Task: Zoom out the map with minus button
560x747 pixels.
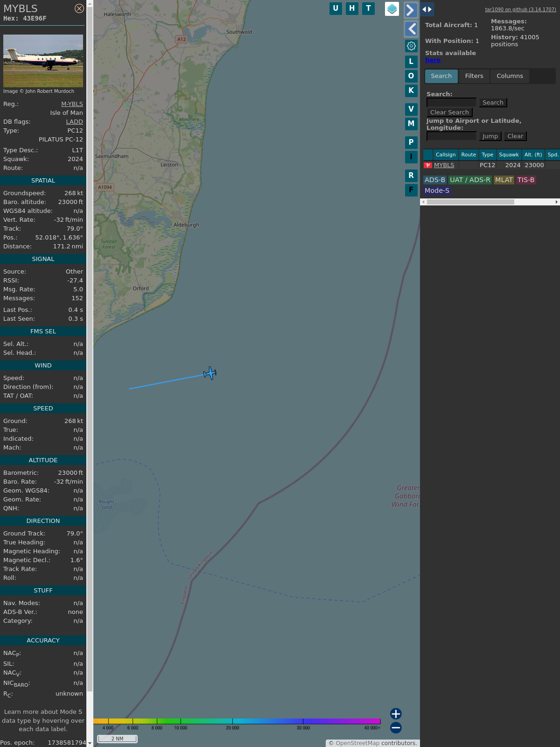Action: (x=396, y=727)
